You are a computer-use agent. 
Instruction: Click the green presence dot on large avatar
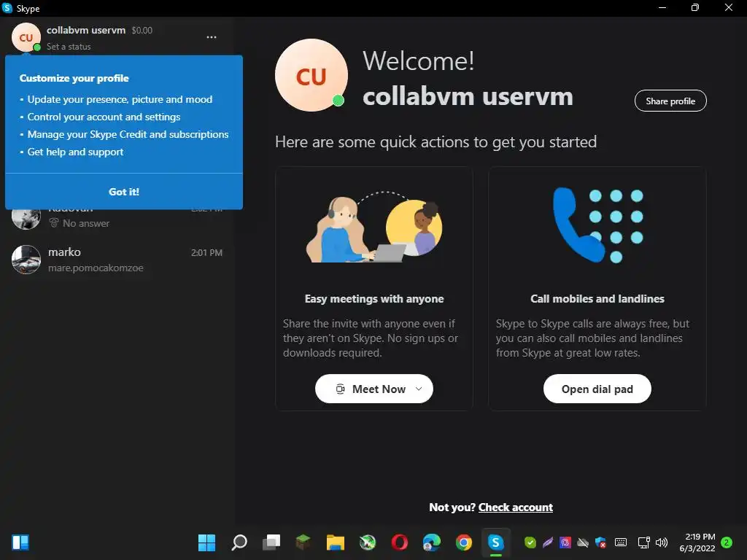coord(338,101)
